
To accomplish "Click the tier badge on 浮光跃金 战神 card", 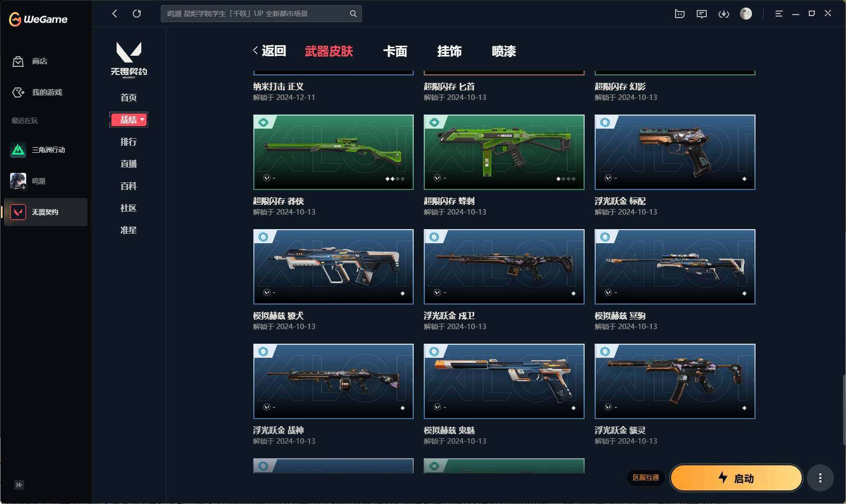I will 263,351.
